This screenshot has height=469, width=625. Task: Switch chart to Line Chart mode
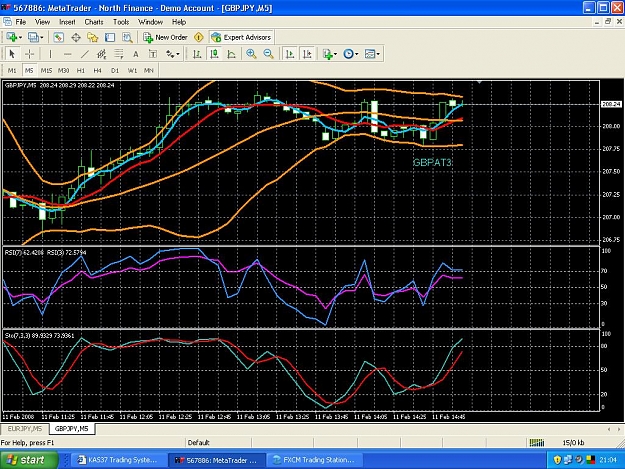(x=231, y=54)
